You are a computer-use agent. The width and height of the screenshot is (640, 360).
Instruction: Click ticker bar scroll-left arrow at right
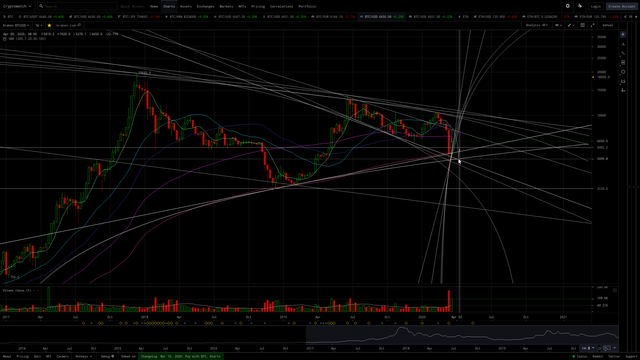tap(626, 17)
